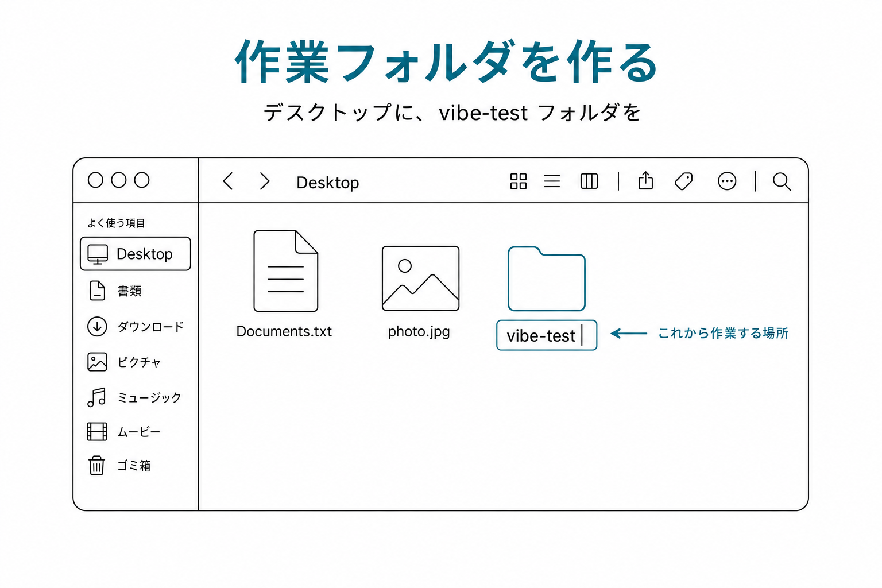This screenshot has height=588, width=882.
Task: Click the document icon beside 書類
Action: 97,291
